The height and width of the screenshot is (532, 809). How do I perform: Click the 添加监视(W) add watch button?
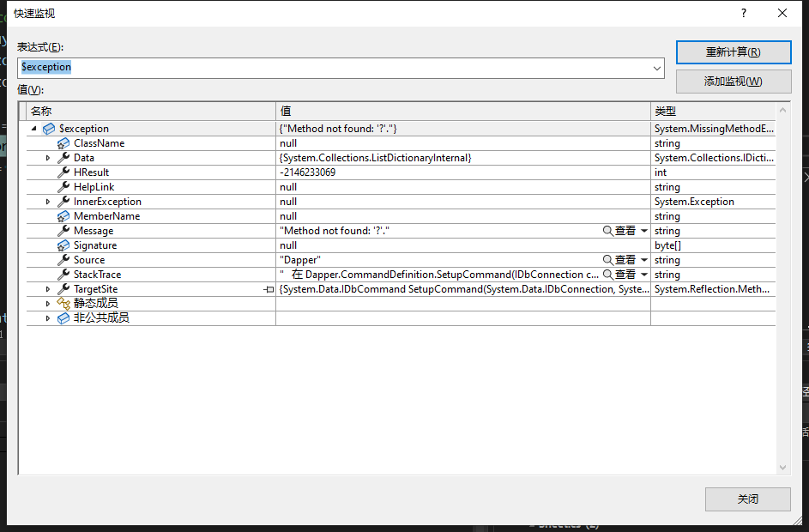tap(734, 81)
